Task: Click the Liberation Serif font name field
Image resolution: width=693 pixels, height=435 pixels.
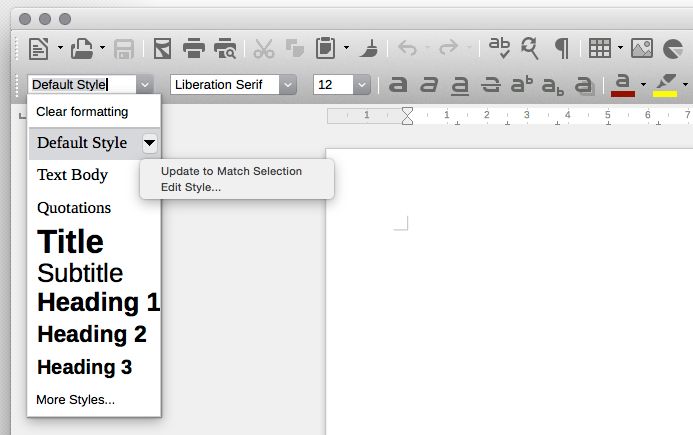Action: tap(225, 84)
